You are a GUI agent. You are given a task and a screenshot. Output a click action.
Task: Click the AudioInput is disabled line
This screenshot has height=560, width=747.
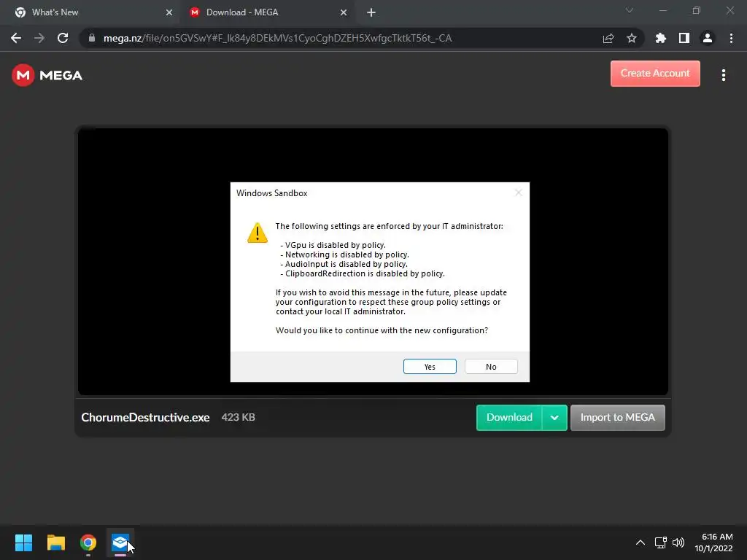tap(344, 264)
